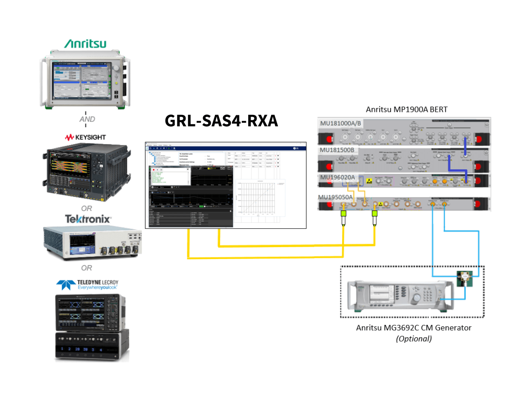Select the green run-test icon in the toolbar
The image size is (532, 399).
pyautogui.click(x=169, y=148)
